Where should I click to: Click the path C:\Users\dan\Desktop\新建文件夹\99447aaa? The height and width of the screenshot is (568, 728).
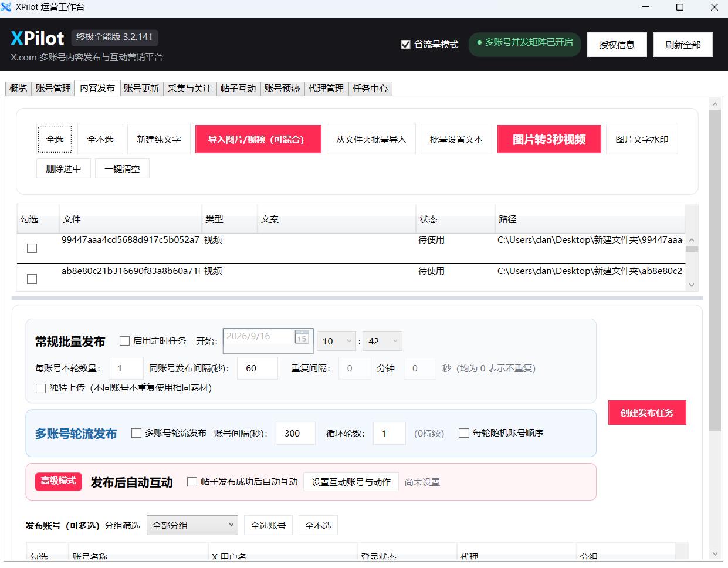point(591,239)
